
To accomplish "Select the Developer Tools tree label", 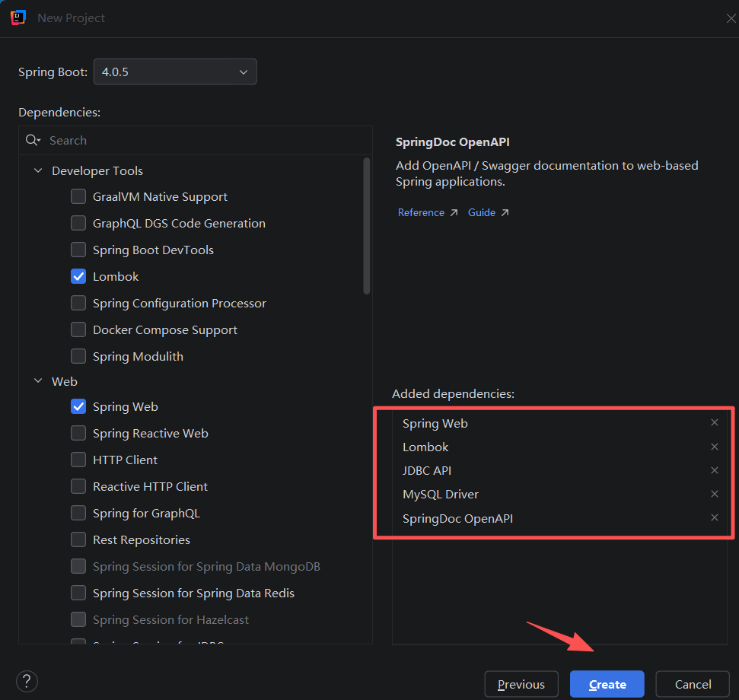I will 97,170.
